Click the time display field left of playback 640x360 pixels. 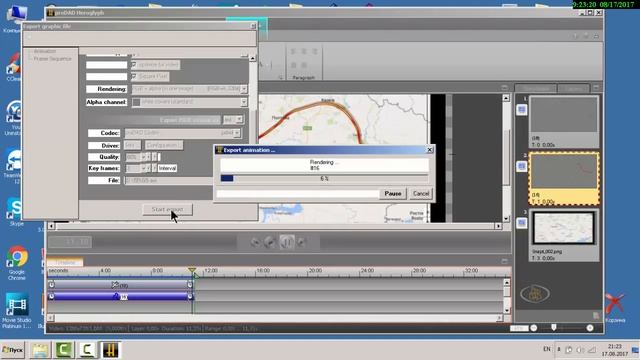(x=70, y=242)
